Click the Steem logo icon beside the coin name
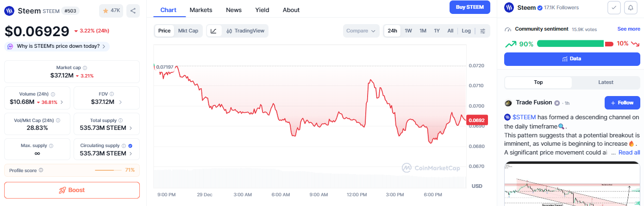This screenshot has width=644, height=206. coord(10,11)
